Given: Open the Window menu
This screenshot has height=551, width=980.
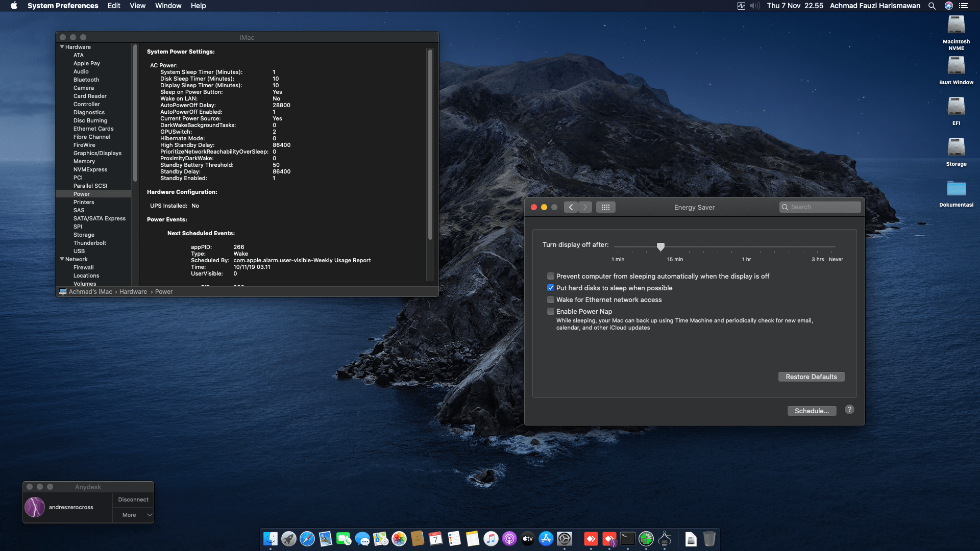Looking at the screenshot, I should pos(168,6).
